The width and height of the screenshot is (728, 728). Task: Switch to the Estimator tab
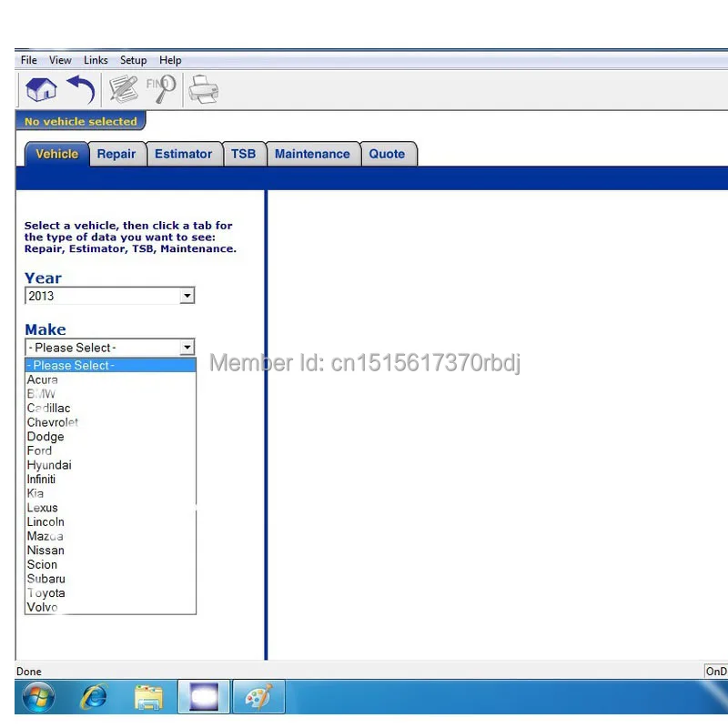click(184, 154)
